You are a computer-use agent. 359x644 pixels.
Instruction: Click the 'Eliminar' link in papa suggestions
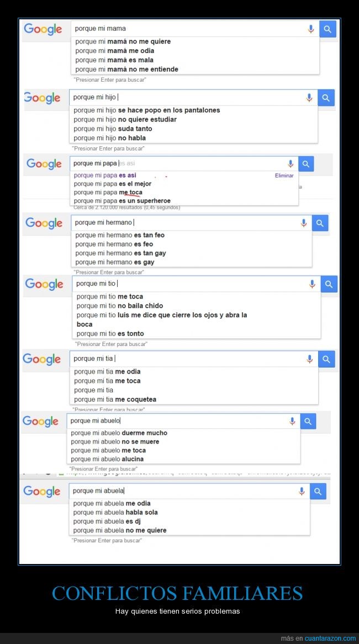tap(284, 175)
